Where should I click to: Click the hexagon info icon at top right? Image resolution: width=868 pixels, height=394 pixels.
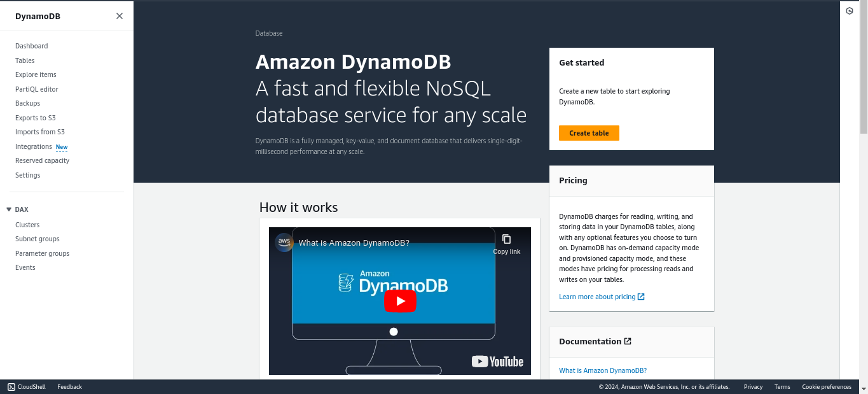coord(849,11)
